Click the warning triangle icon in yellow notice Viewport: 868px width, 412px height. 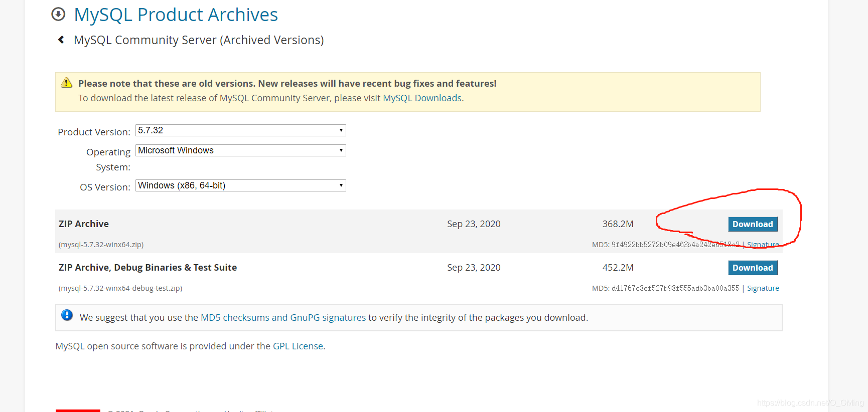(x=67, y=83)
